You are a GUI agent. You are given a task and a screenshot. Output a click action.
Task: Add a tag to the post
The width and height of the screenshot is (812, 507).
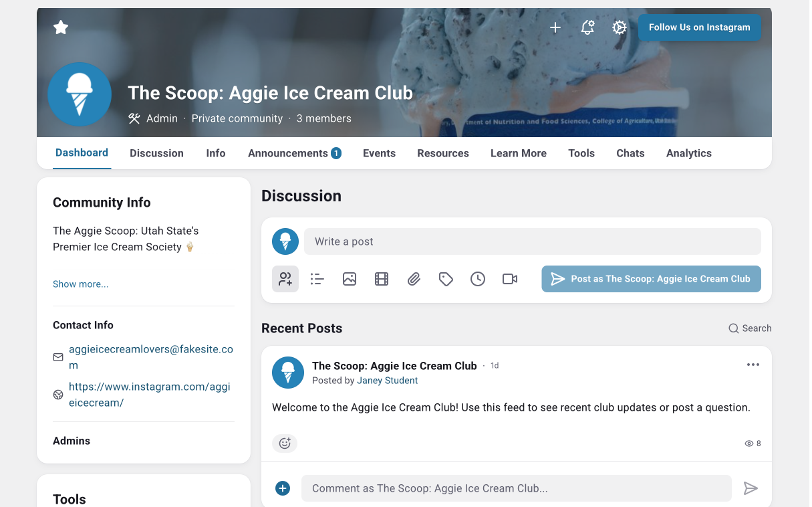coord(446,279)
